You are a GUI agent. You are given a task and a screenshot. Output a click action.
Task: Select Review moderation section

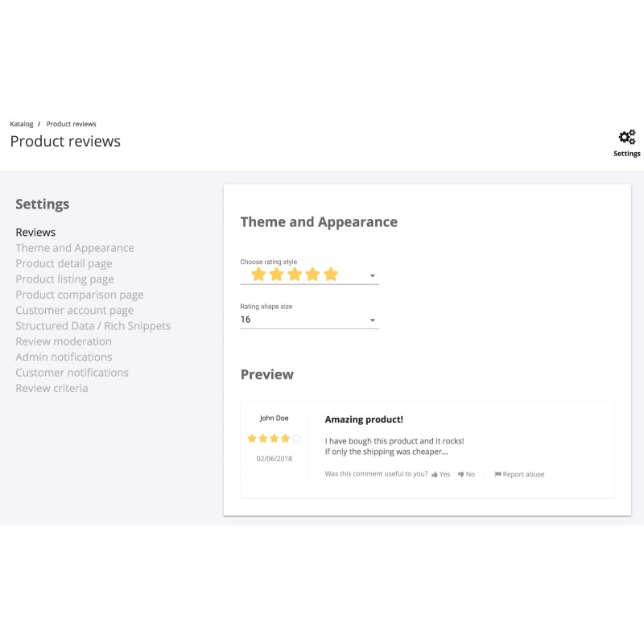[x=64, y=341]
